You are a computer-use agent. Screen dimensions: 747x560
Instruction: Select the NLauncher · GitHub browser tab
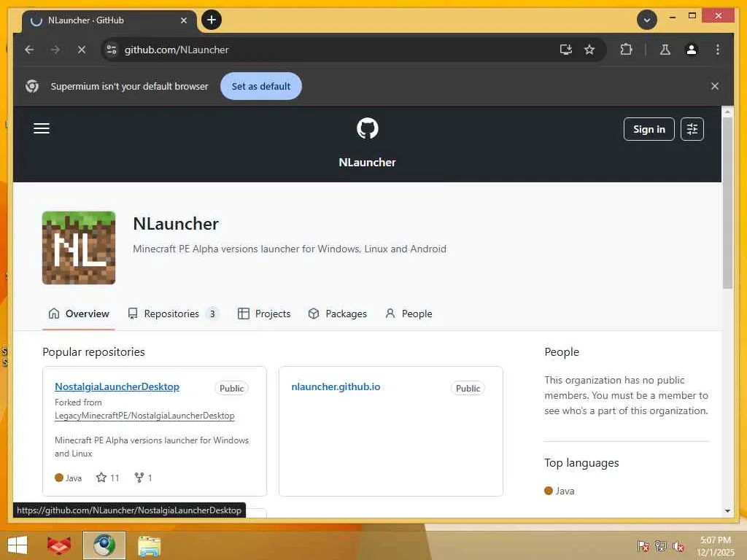[x=109, y=20]
